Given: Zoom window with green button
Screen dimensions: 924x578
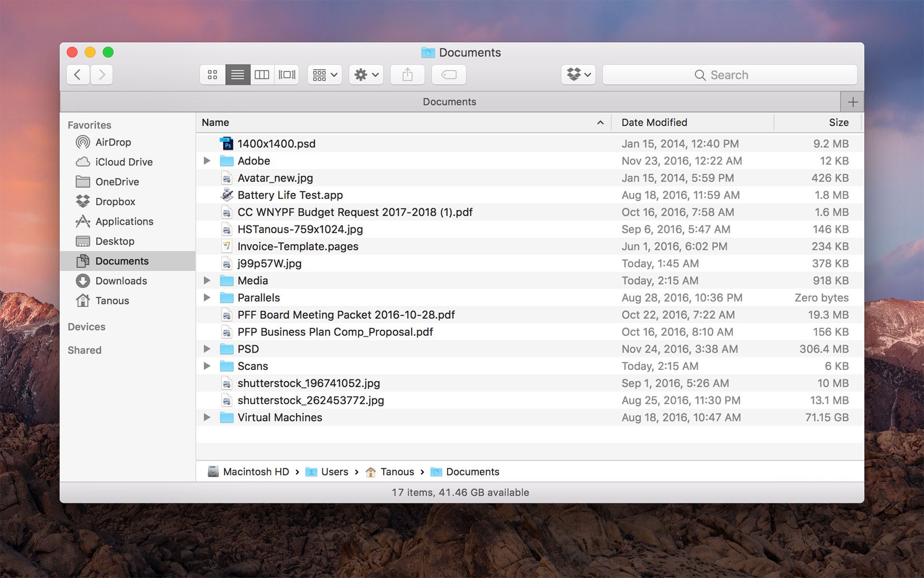Looking at the screenshot, I should (x=108, y=52).
